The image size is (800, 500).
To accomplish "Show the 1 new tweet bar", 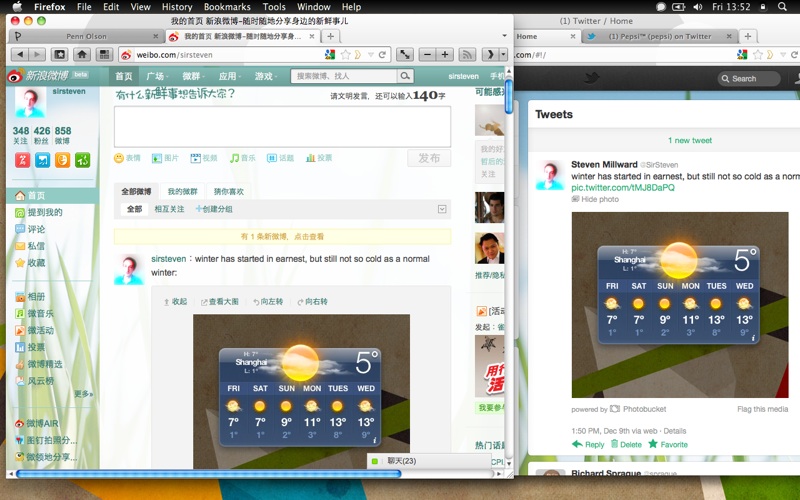I will coord(689,140).
